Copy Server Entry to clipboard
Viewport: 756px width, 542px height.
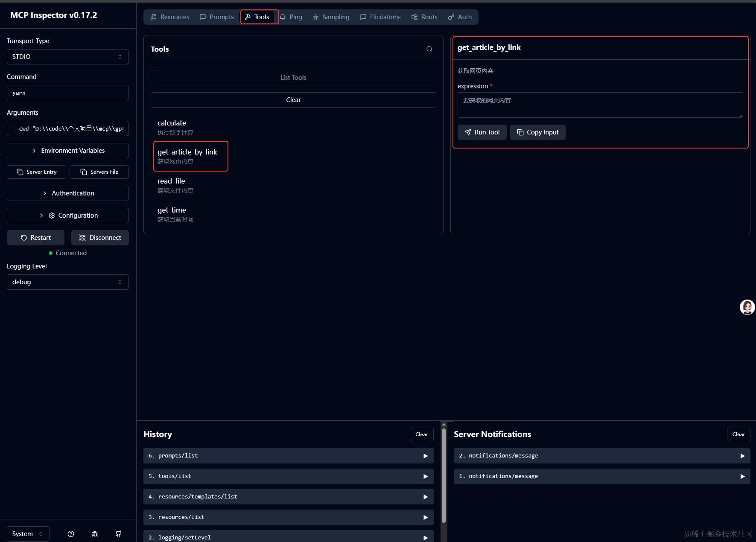[x=37, y=172]
